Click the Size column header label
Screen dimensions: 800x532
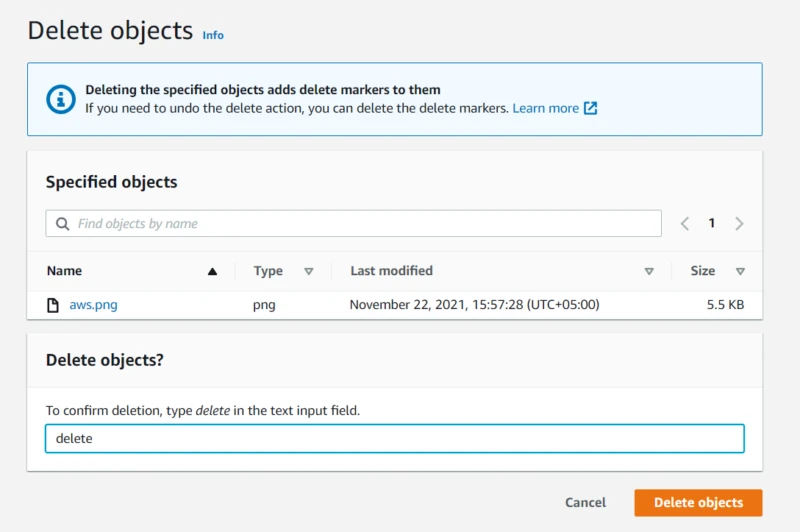pyautogui.click(x=703, y=271)
